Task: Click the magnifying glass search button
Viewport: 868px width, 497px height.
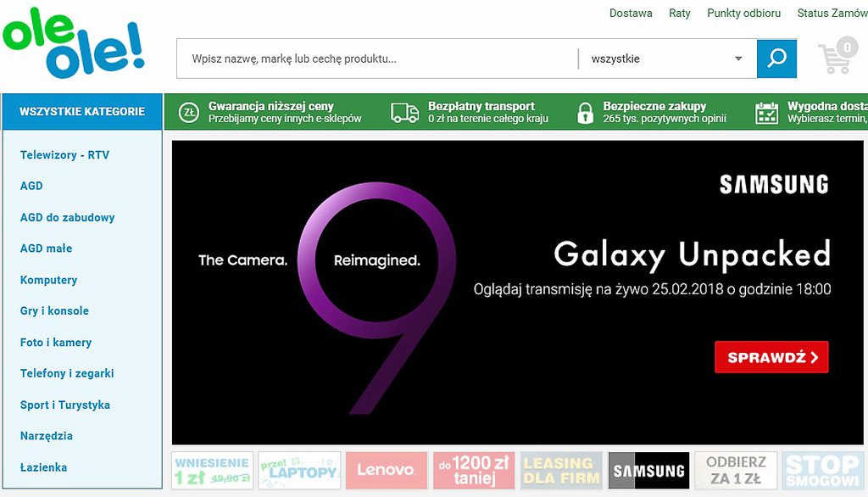Action: [x=776, y=59]
